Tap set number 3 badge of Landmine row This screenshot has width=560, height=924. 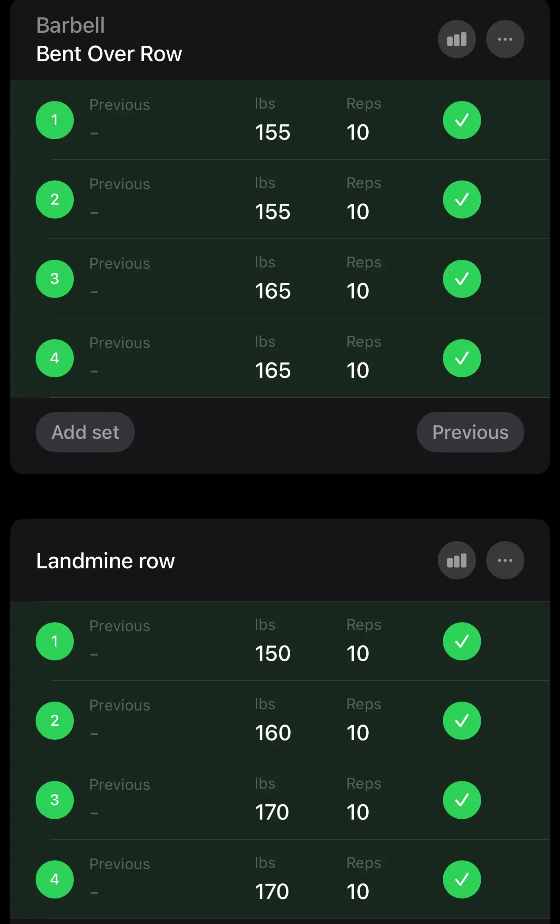pyautogui.click(x=55, y=800)
